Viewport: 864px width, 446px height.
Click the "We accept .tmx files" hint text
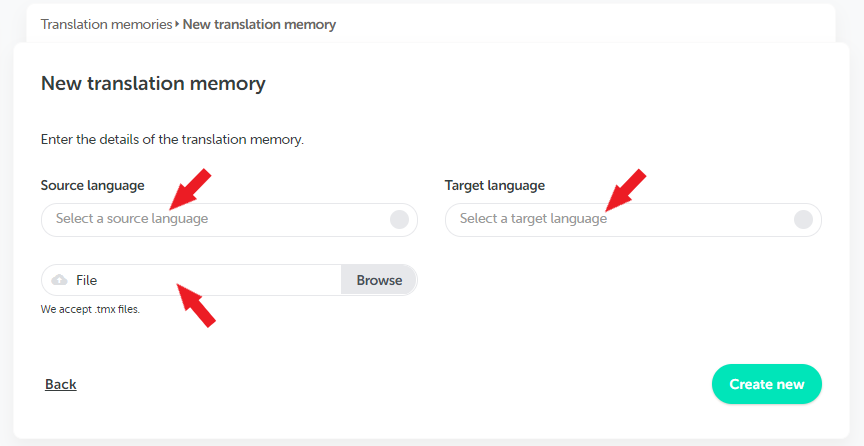click(x=90, y=309)
